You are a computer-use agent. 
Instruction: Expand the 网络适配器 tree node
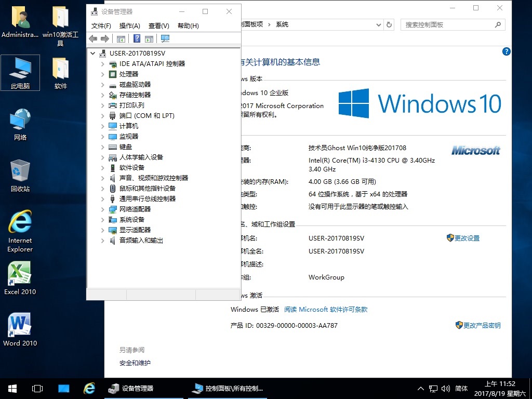click(103, 209)
